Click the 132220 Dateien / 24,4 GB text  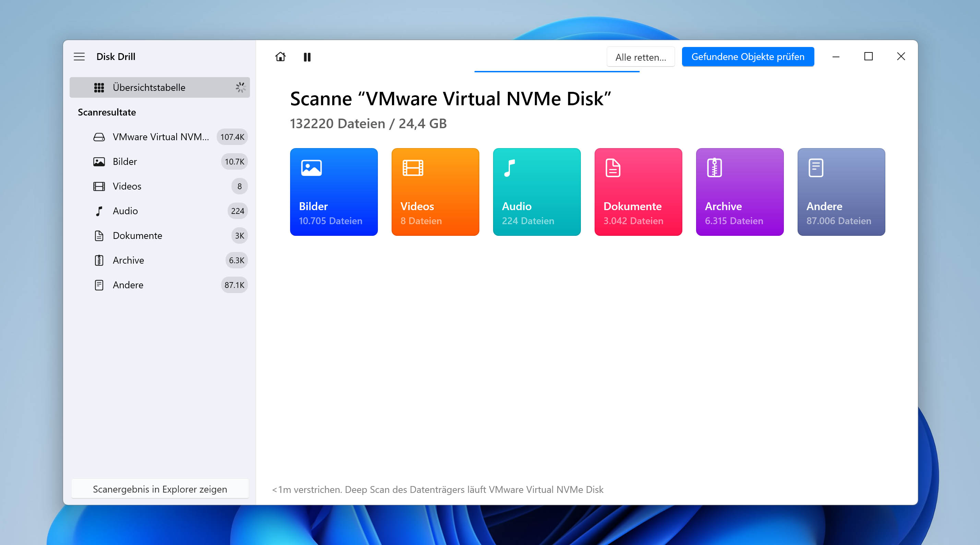368,124
